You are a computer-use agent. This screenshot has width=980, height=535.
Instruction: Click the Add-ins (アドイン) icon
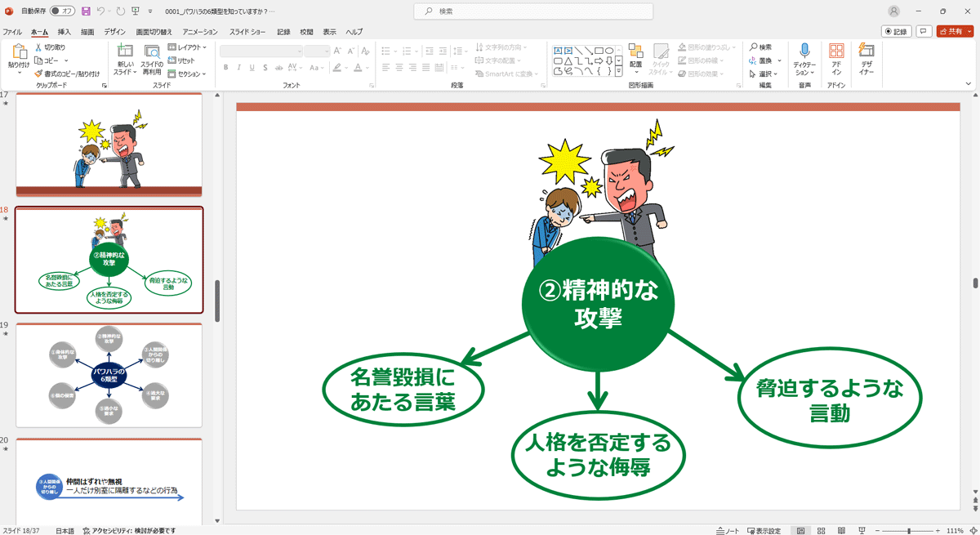[x=836, y=51]
